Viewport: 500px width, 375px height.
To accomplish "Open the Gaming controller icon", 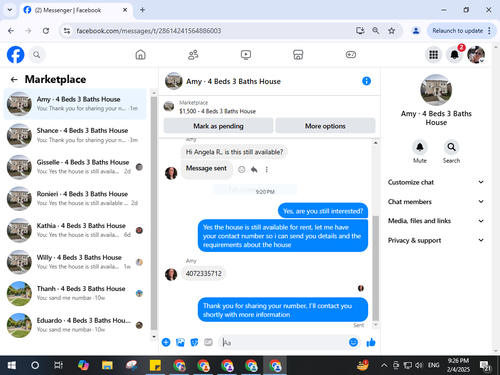I will click(x=351, y=55).
